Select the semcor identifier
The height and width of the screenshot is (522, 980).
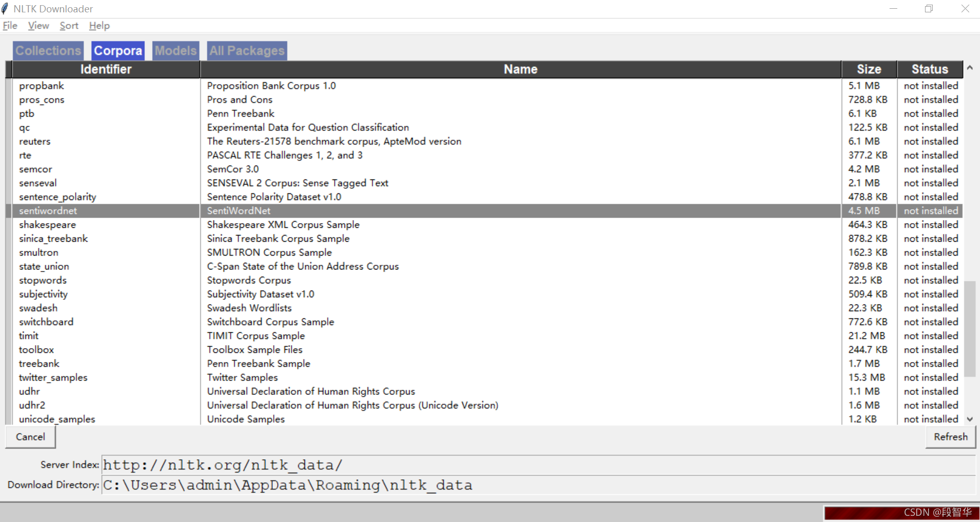tap(35, 169)
